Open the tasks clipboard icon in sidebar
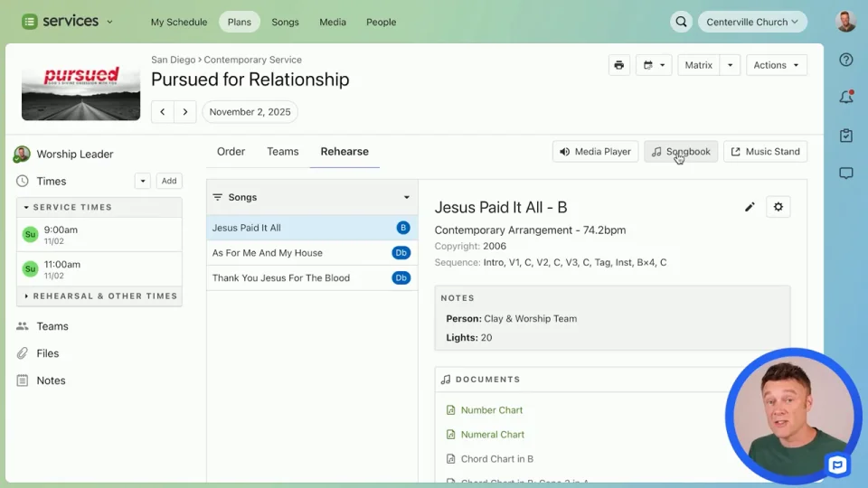Image resolution: width=868 pixels, height=488 pixels. (x=846, y=136)
